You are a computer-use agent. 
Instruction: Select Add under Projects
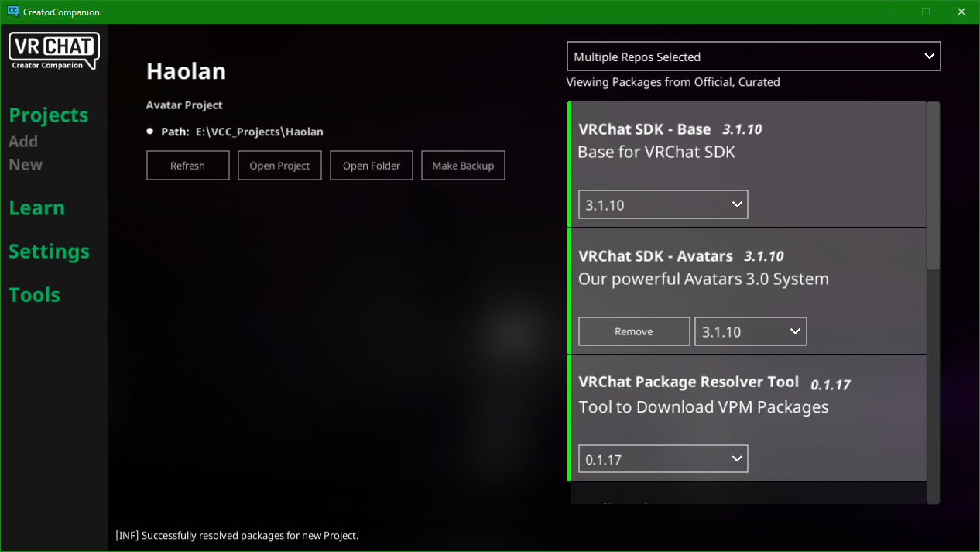click(x=23, y=142)
